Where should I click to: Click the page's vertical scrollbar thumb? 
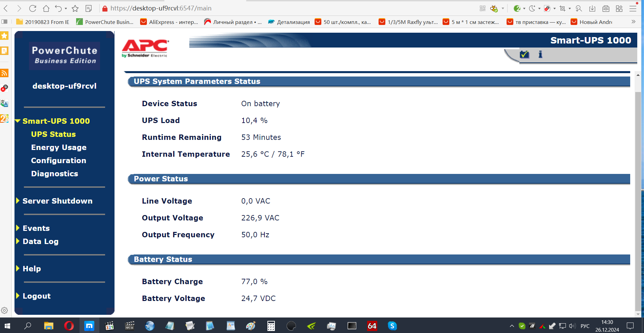click(638, 201)
